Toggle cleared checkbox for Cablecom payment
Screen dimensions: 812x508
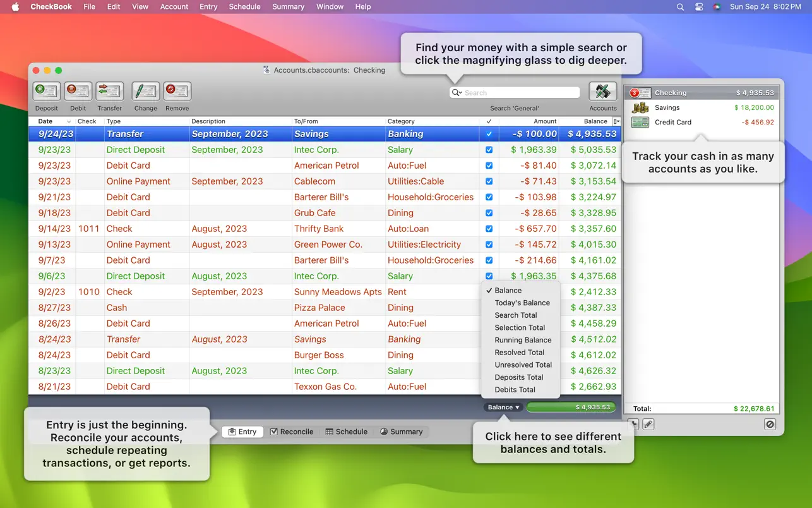[x=489, y=181]
